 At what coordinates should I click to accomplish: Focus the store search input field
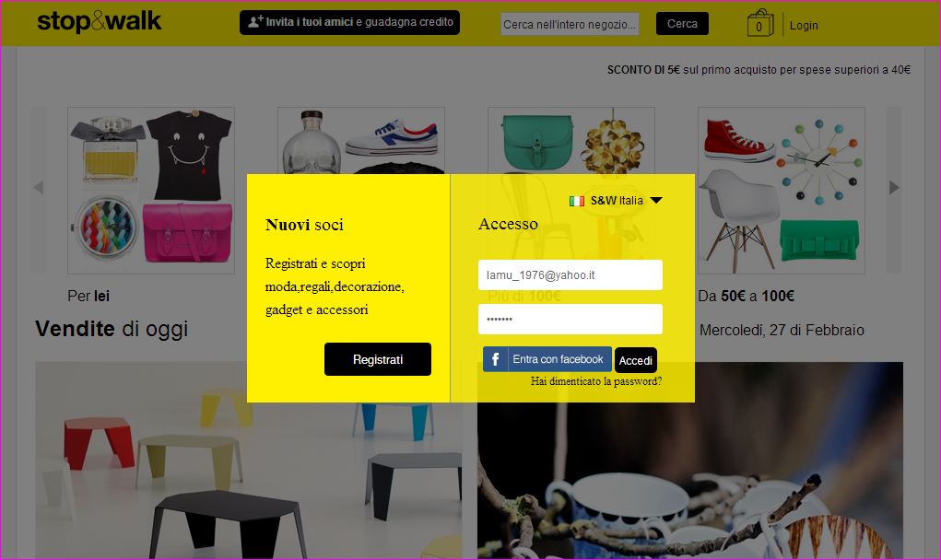(x=570, y=24)
